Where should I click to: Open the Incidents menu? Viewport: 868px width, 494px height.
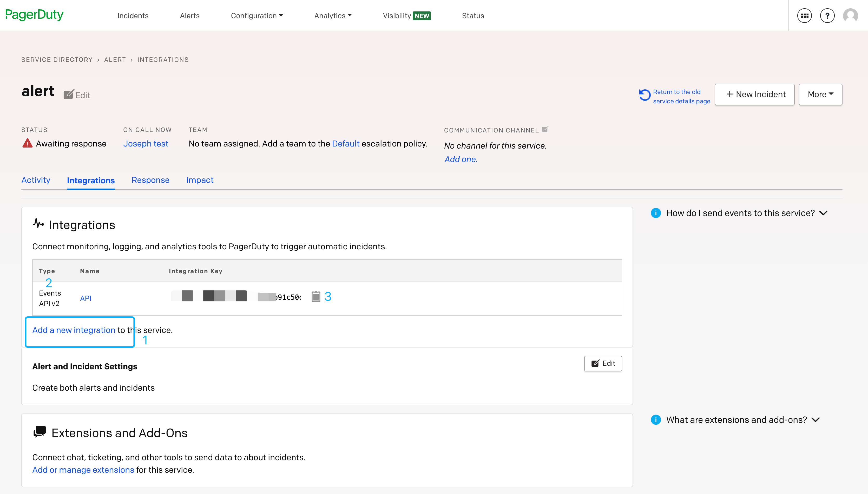[x=133, y=16]
